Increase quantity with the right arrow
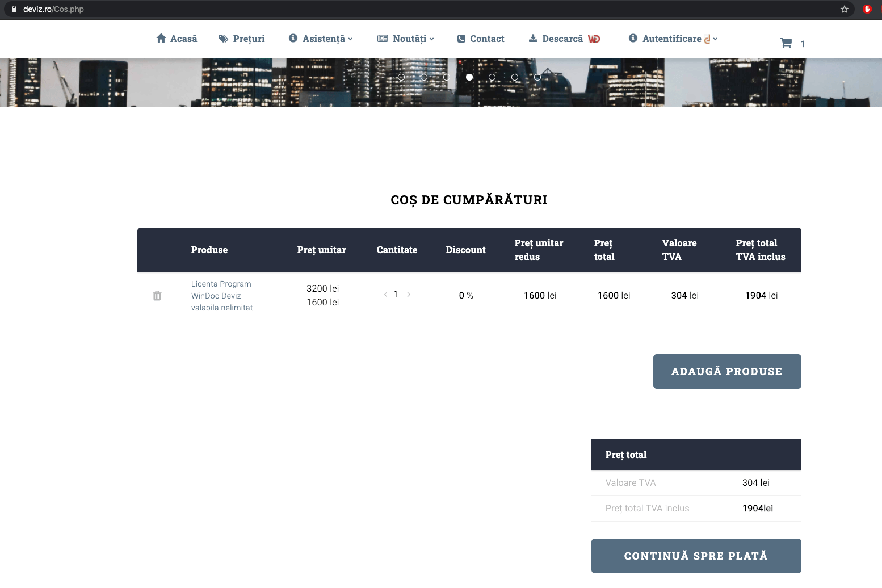Viewport: 882px width, 588px height. pos(409,295)
